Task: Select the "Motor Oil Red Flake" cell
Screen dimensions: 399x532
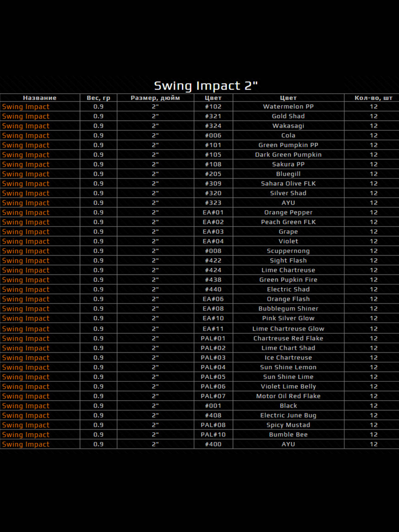Action: 288,396
